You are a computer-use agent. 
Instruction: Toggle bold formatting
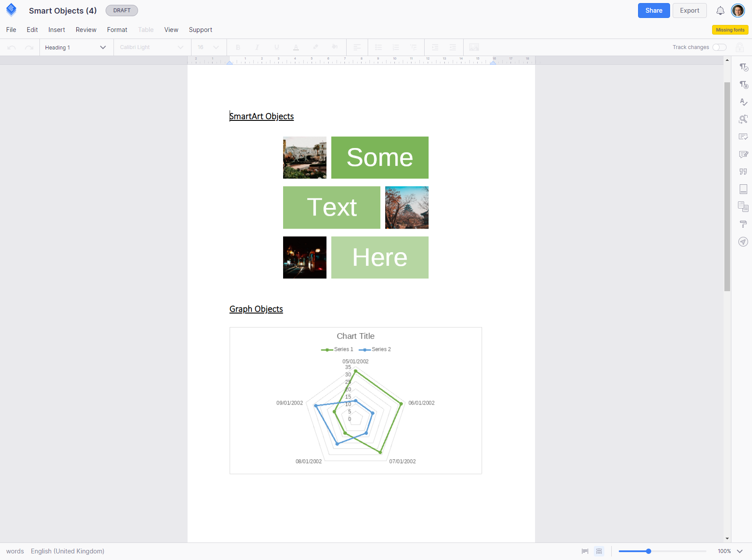238,47
